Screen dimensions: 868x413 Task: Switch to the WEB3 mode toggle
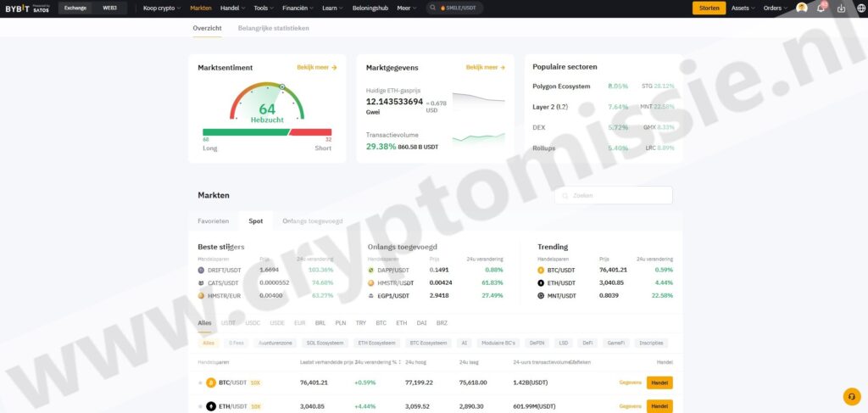click(x=110, y=8)
